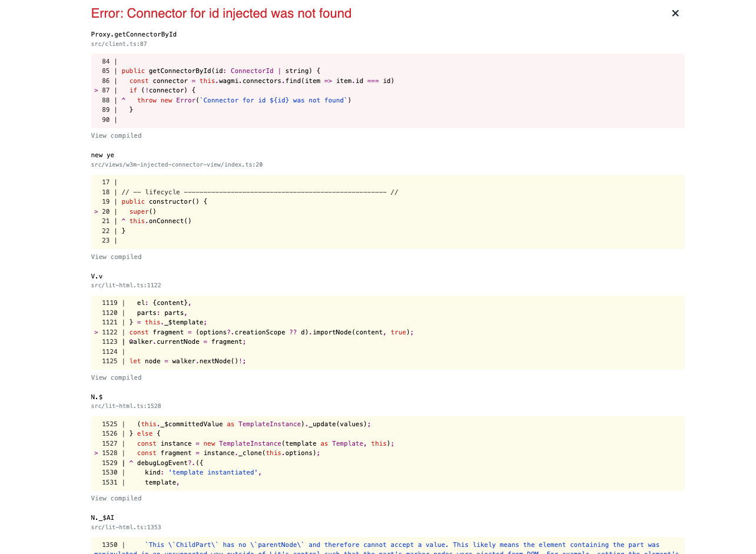
Task: Select the N._$AI frame heading
Action: [102, 517]
